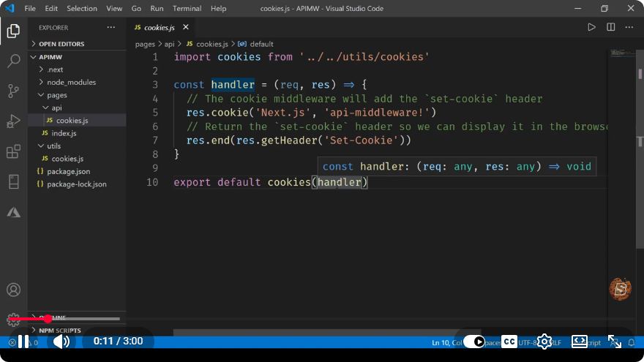Pause the video playback
This screenshot has height=362, width=644.
[x=23, y=342]
